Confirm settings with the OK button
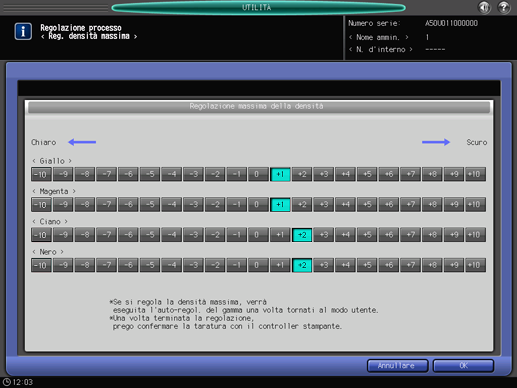 463,366
